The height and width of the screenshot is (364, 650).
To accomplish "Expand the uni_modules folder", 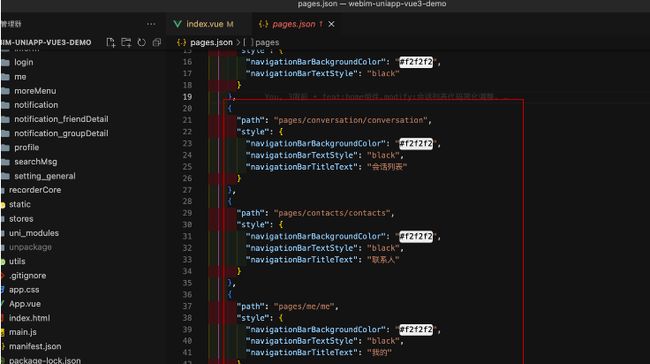I will click(x=34, y=233).
